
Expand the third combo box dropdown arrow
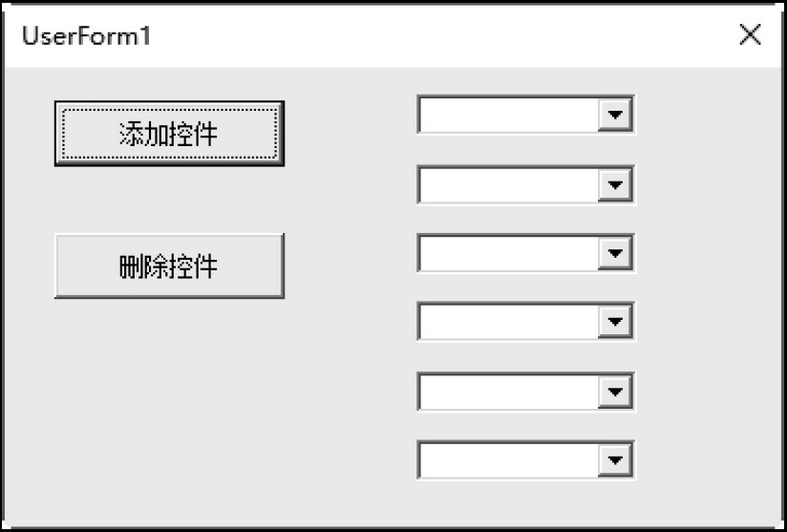[615, 253]
